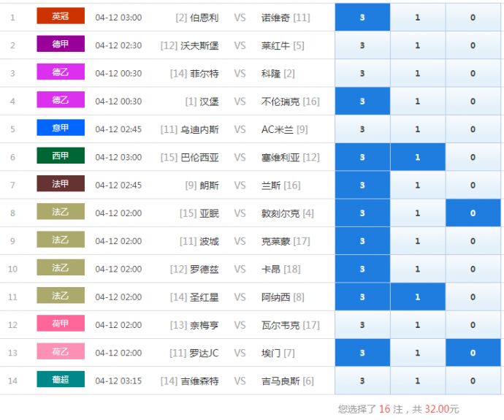This screenshot has width=504, height=420.
Task: Select 3 for 乌迪内斯 vs AC米兰
Action: [x=362, y=129]
